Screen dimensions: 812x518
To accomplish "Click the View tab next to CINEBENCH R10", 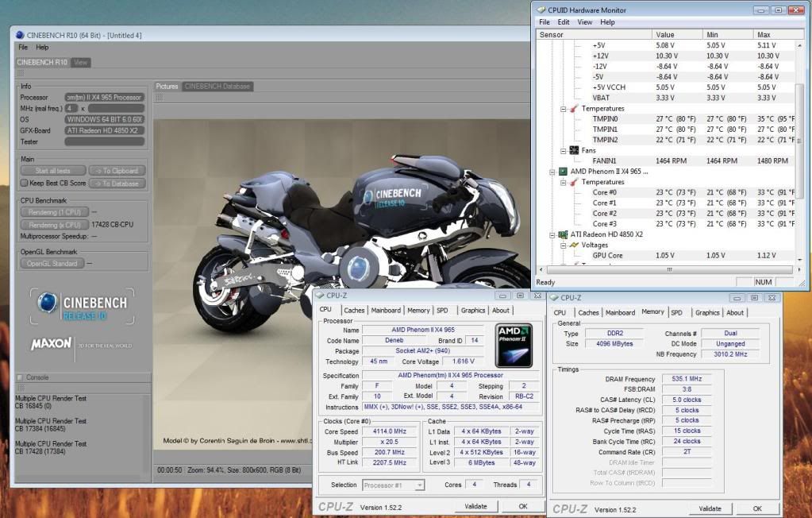I will [x=80, y=63].
